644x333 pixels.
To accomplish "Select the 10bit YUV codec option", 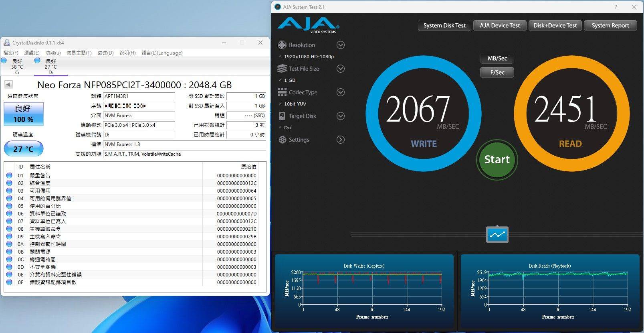I will click(295, 104).
